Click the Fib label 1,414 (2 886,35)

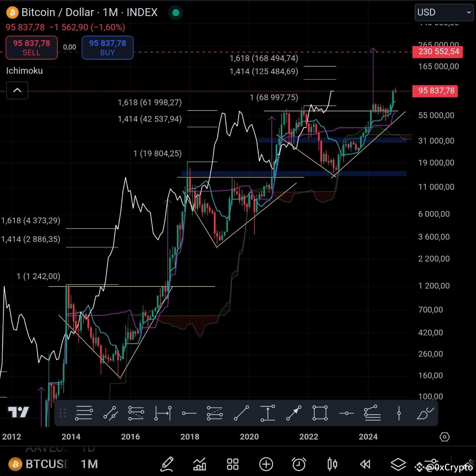point(30,239)
